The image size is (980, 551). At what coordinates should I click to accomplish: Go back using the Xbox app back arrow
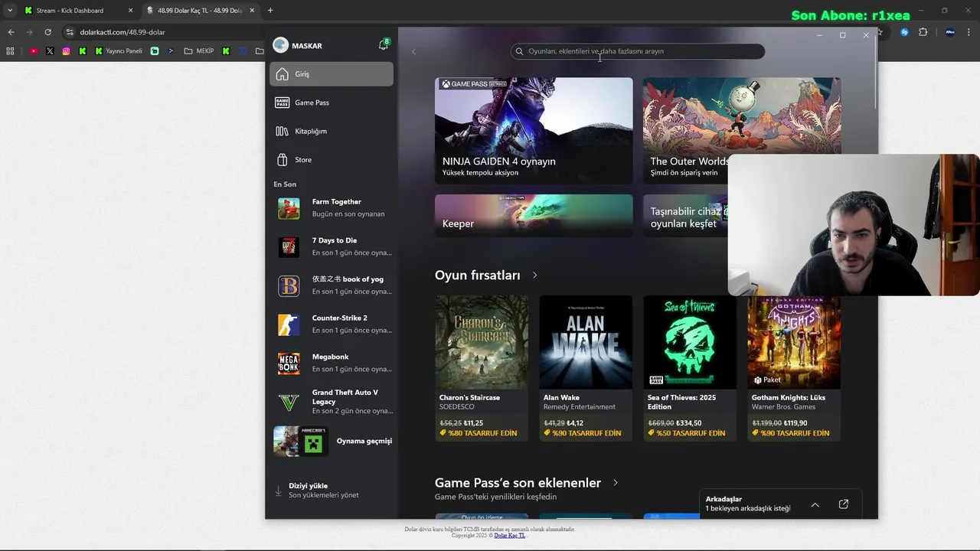click(x=413, y=51)
